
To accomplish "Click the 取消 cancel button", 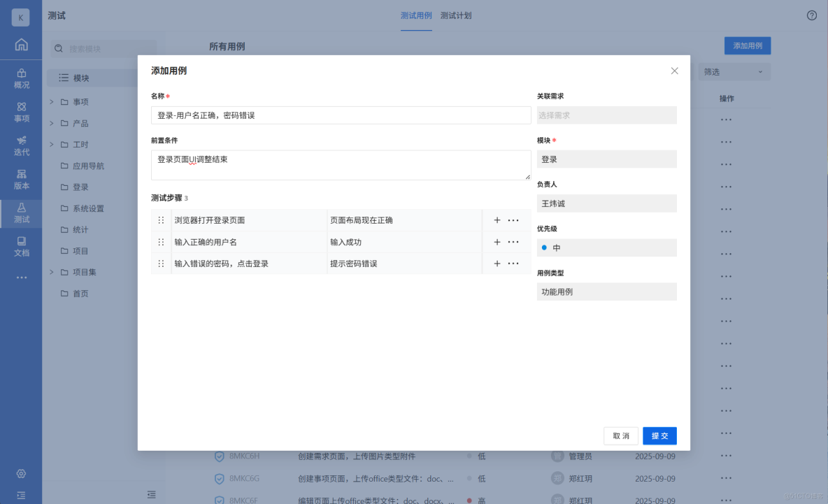I will click(x=620, y=435).
